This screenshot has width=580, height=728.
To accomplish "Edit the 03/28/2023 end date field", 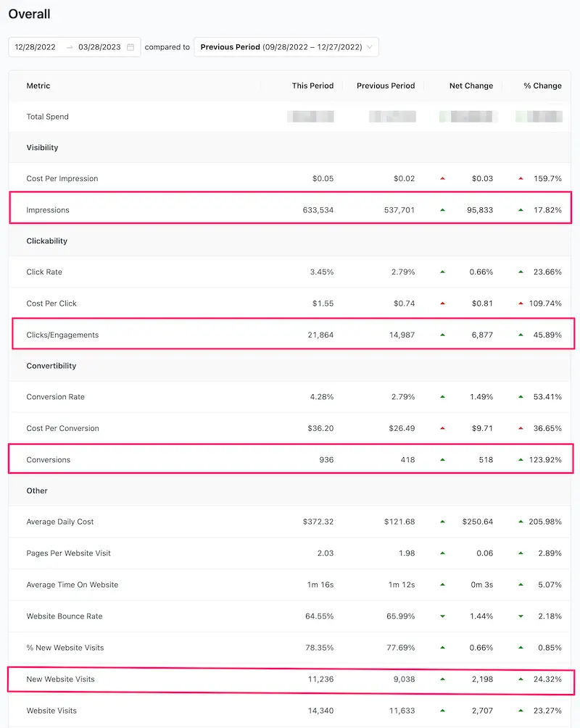I will coord(99,47).
